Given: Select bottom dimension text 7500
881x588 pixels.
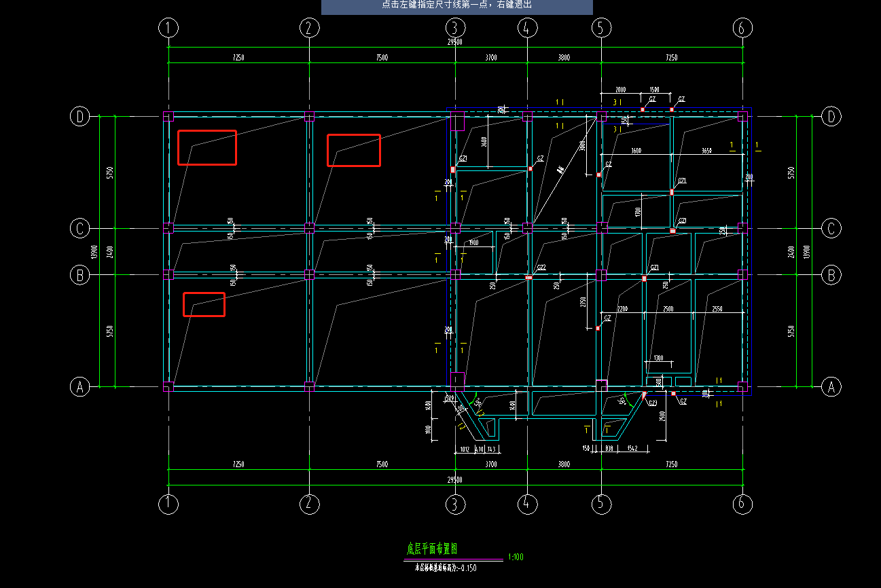Looking at the screenshot, I should (382, 464).
